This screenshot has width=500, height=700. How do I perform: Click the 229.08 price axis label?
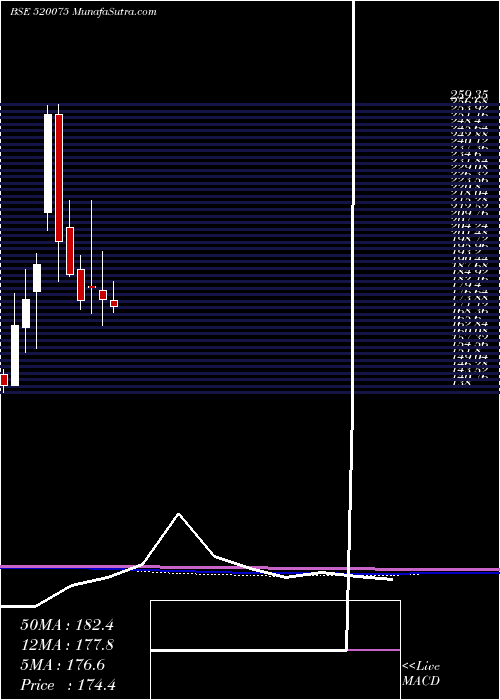click(470, 167)
